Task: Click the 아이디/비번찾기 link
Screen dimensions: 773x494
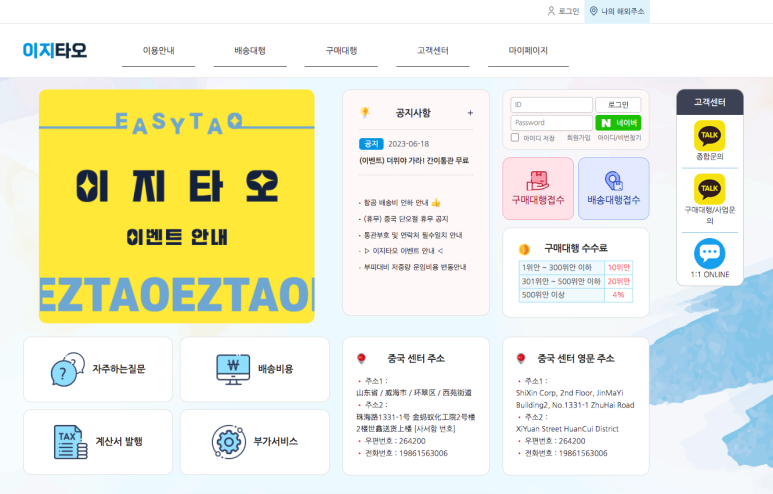Action: [619, 138]
